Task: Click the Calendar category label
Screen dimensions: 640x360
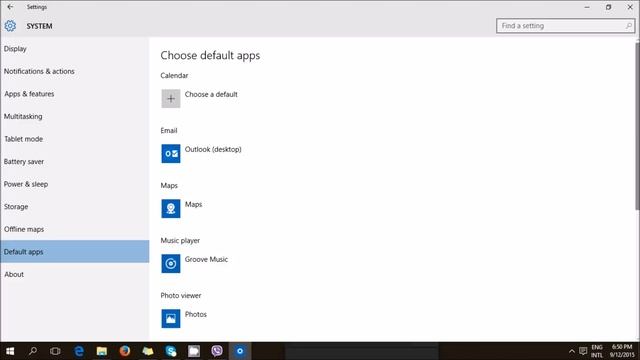Action: click(174, 76)
